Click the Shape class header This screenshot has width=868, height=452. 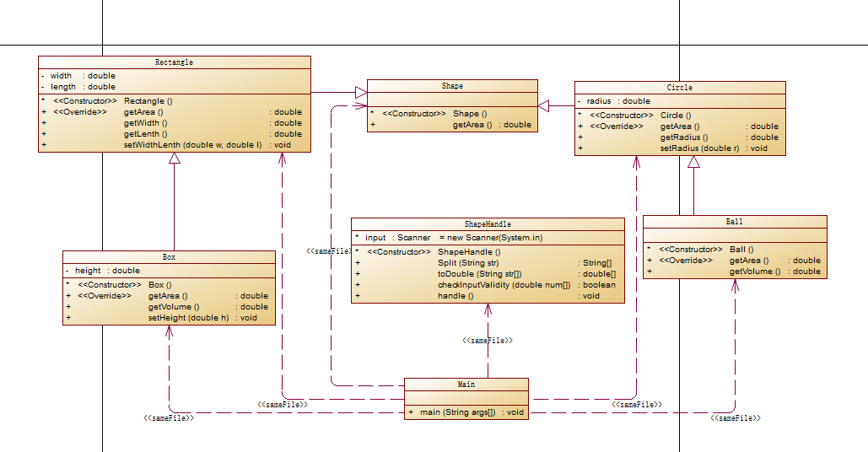point(452,86)
